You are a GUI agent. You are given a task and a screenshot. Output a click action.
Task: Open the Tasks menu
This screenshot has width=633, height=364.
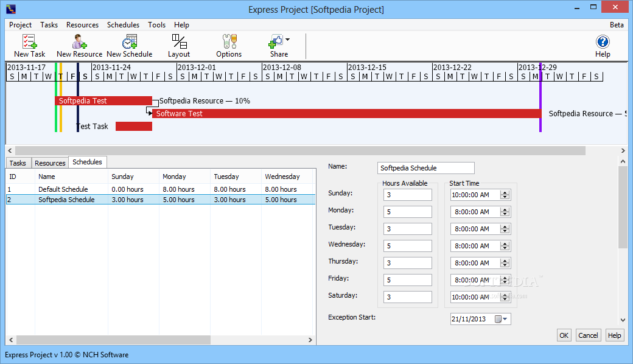click(x=49, y=25)
